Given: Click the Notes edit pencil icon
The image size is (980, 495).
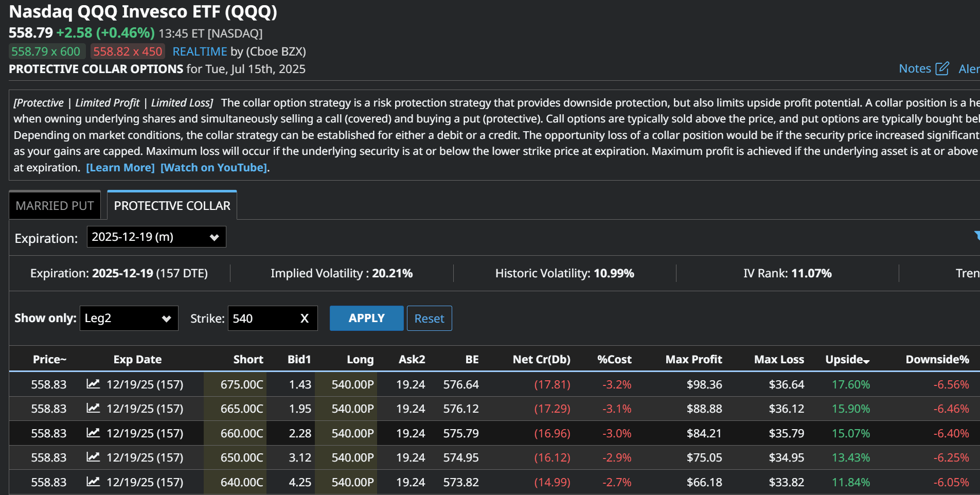Looking at the screenshot, I should tap(942, 68).
